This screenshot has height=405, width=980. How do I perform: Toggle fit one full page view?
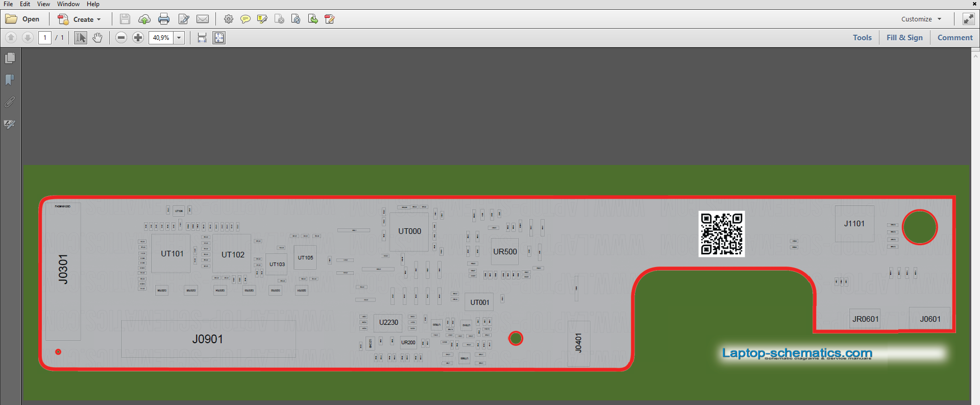click(219, 38)
